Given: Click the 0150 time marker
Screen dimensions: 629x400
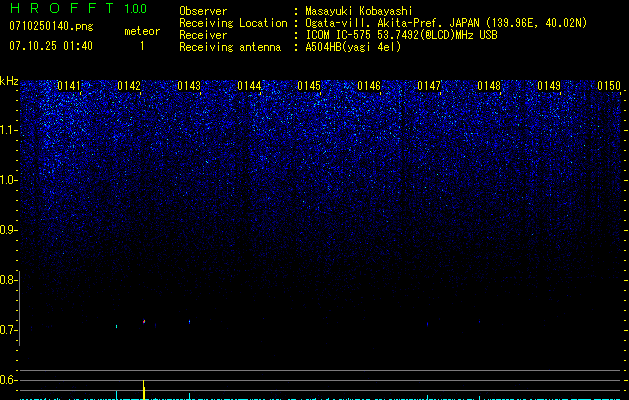Looking at the screenshot, I should coord(609,86).
